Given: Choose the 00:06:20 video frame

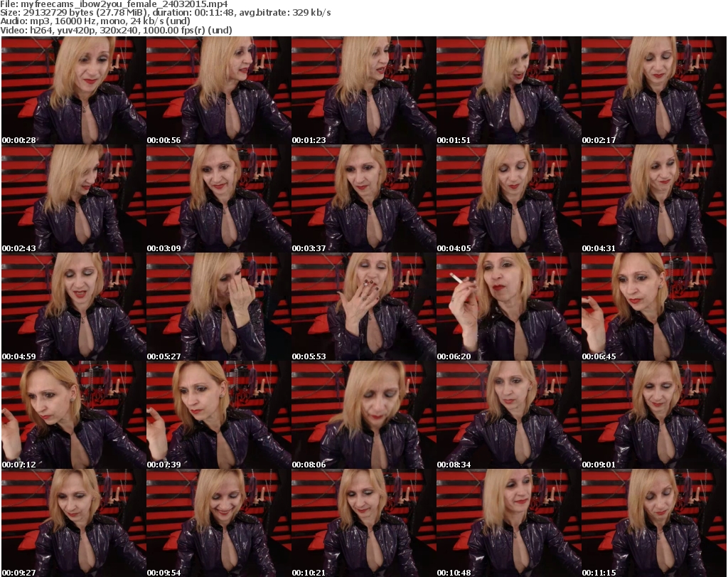Looking at the screenshot, I should click(508, 307).
